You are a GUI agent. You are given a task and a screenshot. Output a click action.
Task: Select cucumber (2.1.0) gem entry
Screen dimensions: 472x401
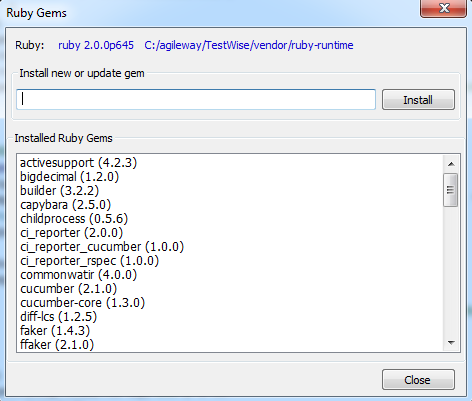[68, 289]
